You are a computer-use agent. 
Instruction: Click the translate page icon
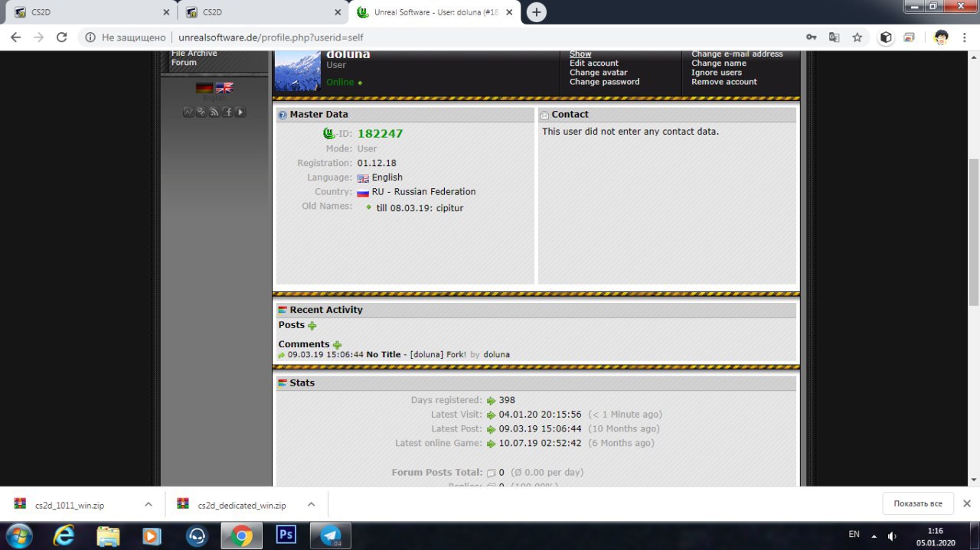pyautogui.click(x=834, y=37)
